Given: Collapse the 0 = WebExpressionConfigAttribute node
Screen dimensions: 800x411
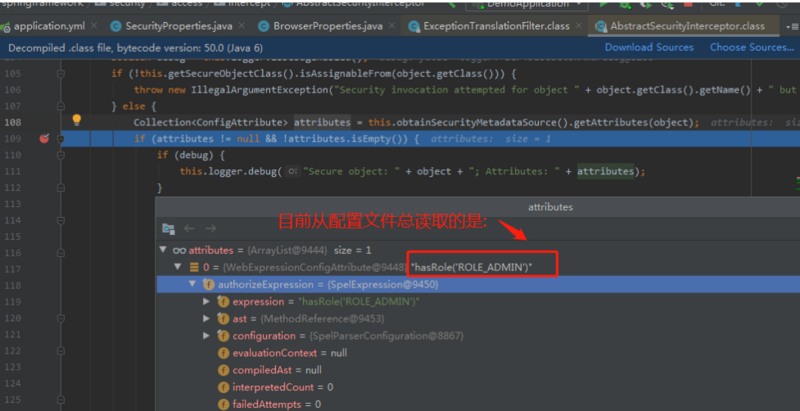Looking at the screenshot, I should click(178, 267).
